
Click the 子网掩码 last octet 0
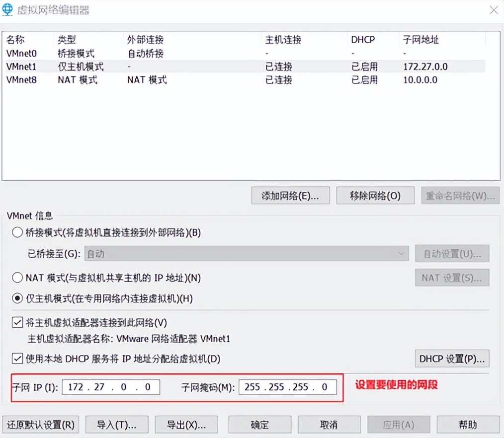coord(325,387)
